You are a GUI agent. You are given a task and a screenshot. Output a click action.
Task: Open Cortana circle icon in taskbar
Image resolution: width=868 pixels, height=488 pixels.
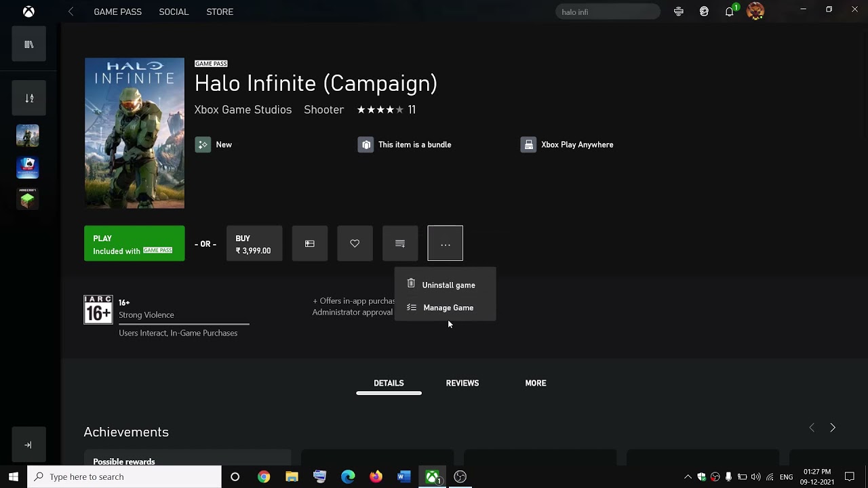click(x=235, y=476)
